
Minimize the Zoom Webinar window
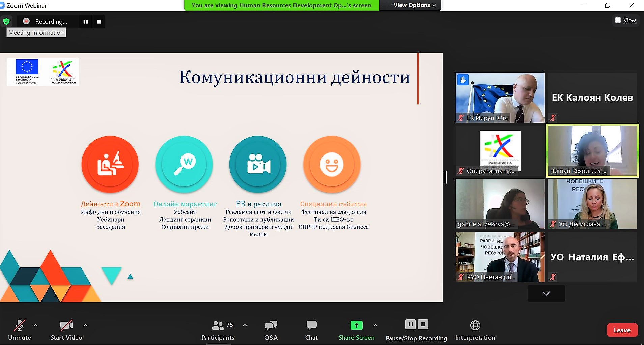coord(584,5)
